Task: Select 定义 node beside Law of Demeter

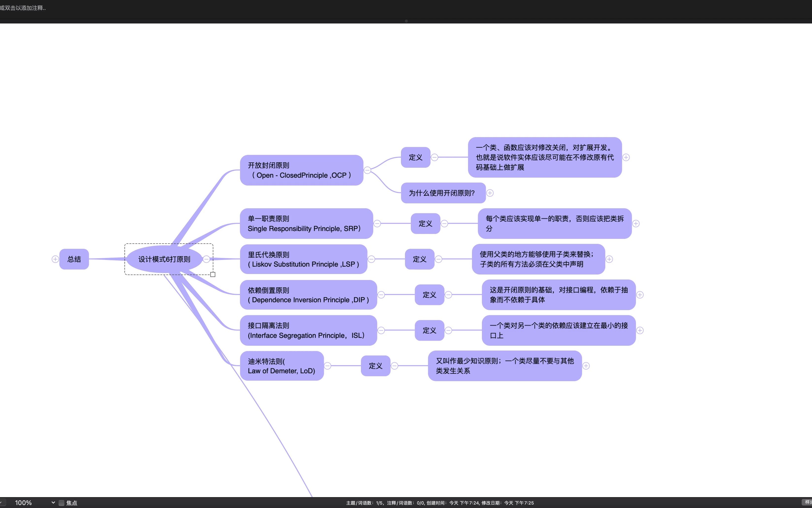Action: [376, 366]
